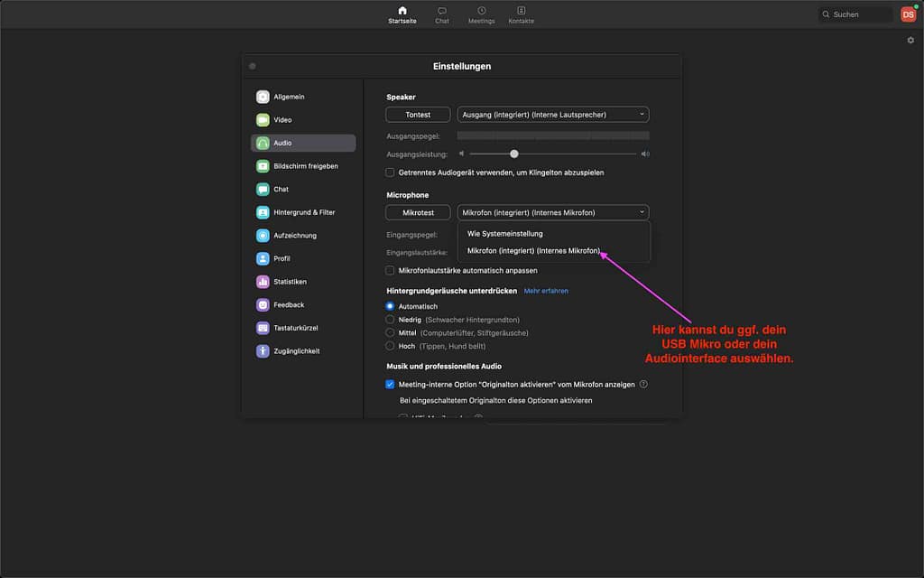
Task: Select the Statistiken sidebar icon
Action: 263,282
